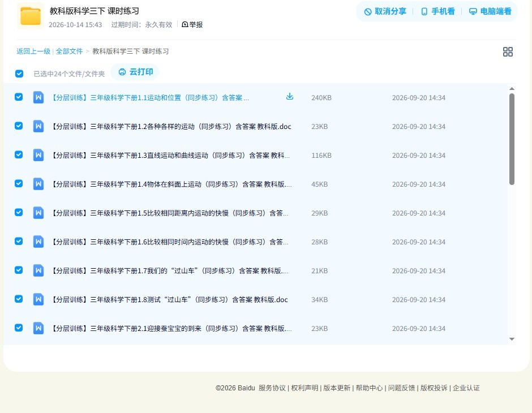The image size is (532, 413).
Task: Switch to grid view layout icon
Action: [x=508, y=52]
